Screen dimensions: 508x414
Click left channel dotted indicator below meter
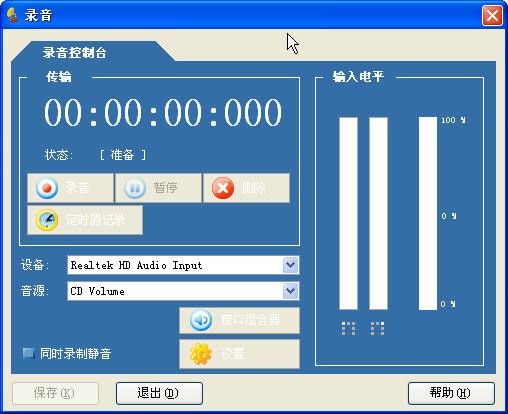tap(348, 328)
